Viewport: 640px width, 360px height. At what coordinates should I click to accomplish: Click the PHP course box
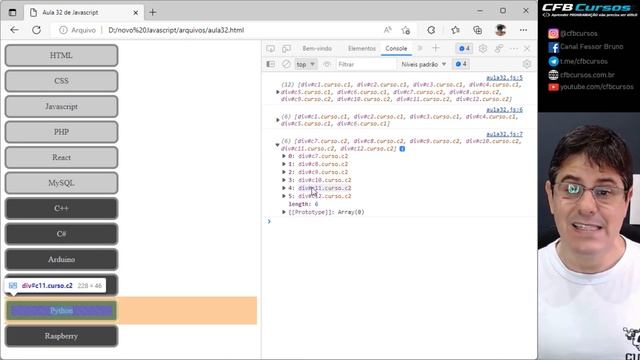[61, 132]
